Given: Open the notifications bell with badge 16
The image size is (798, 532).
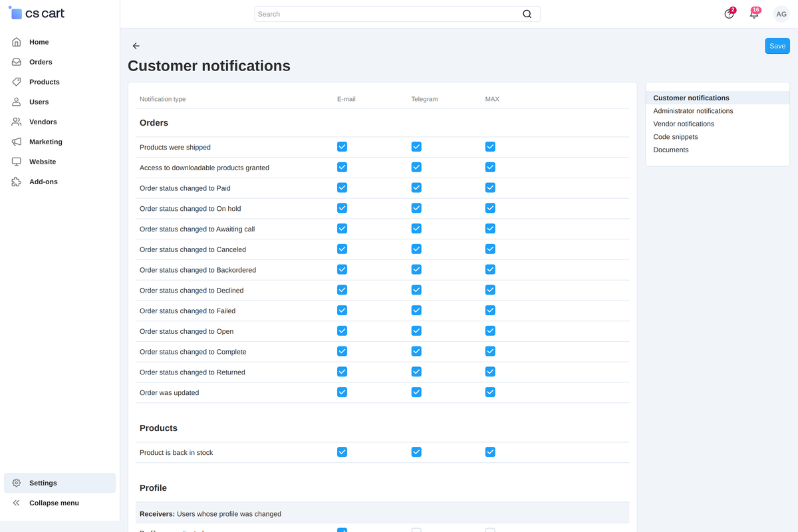Looking at the screenshot, I should tap(754, 14).
